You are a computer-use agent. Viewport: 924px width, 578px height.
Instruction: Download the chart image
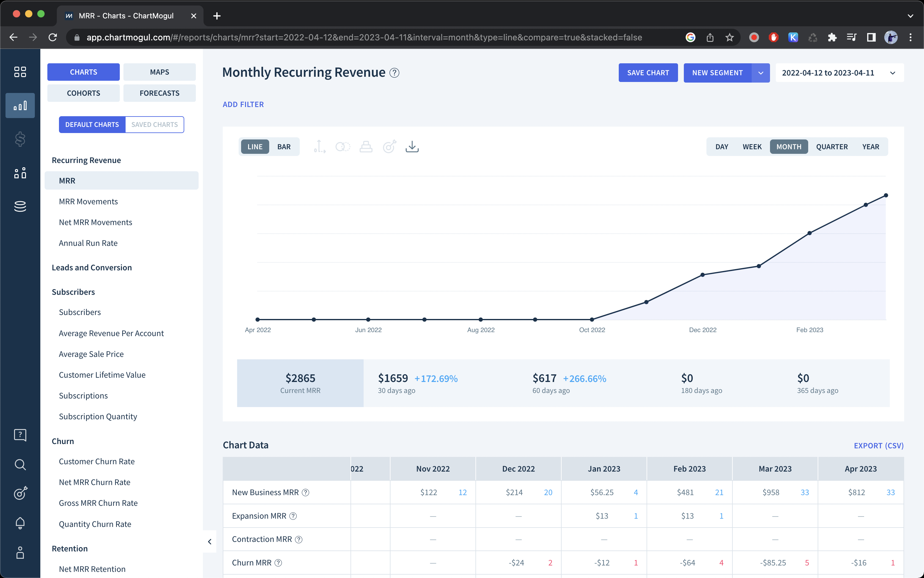click(412, 146)
